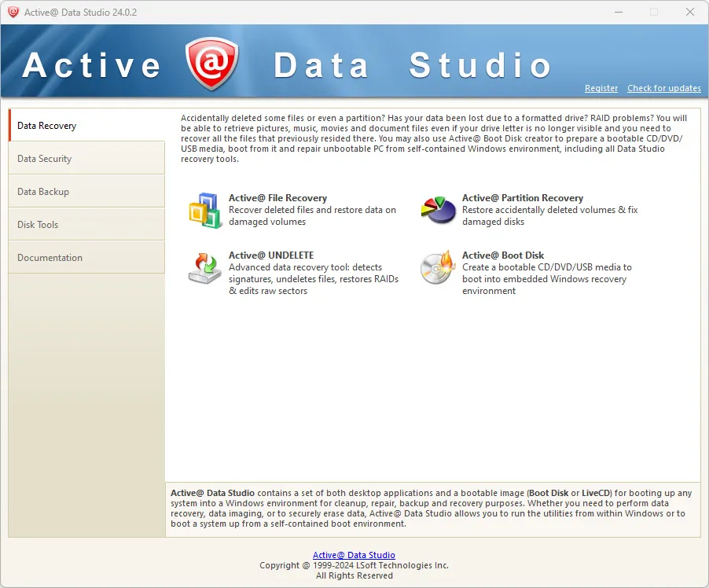
Task: Click the 'Active@ Data Studio 24.0.2' window title
Action: tap(80, 13)
